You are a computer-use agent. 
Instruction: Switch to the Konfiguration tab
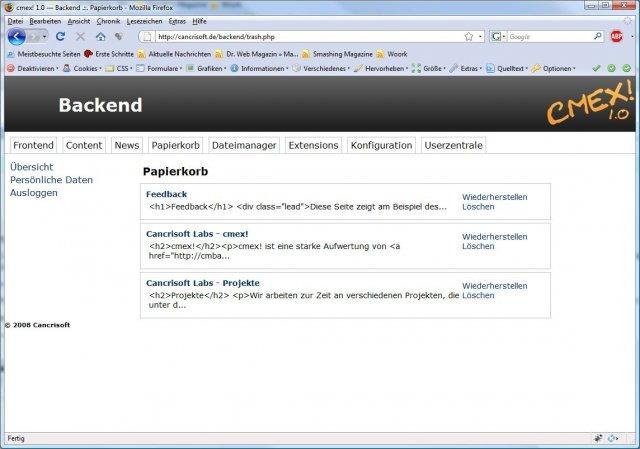(382, 145)
